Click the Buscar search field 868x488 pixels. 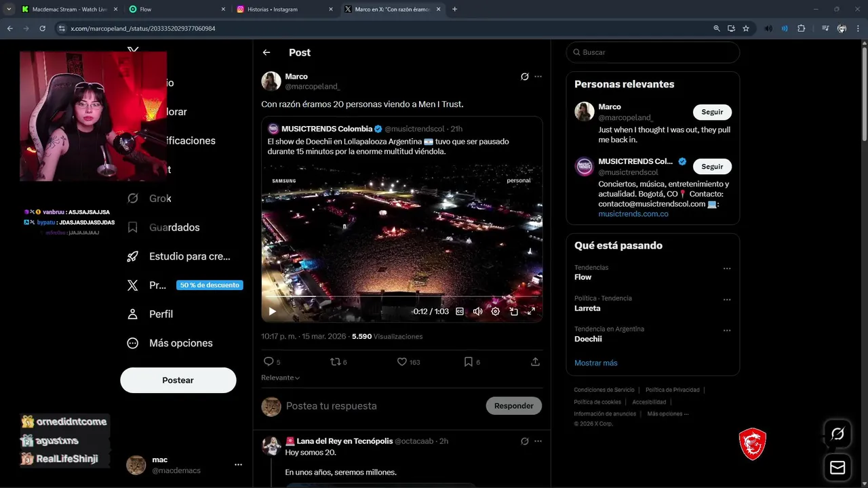[x=653, y=52]
